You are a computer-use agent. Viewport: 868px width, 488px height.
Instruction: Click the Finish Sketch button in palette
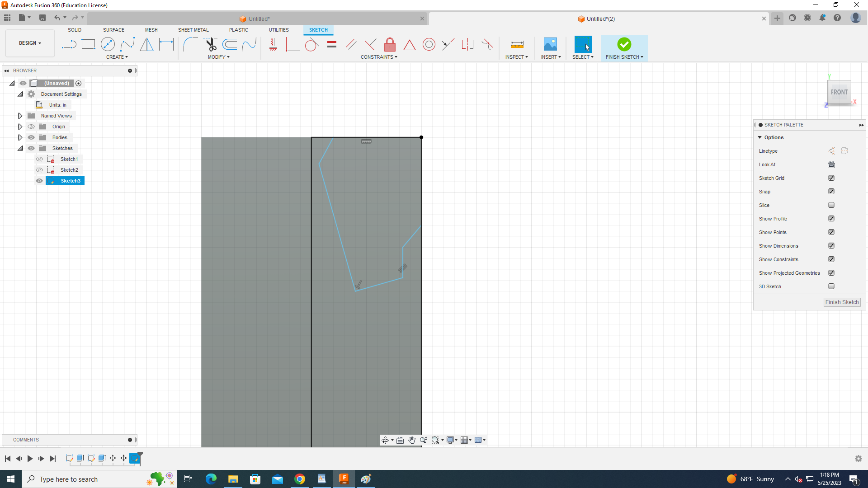pyautogui.click(x=842, y=301)
